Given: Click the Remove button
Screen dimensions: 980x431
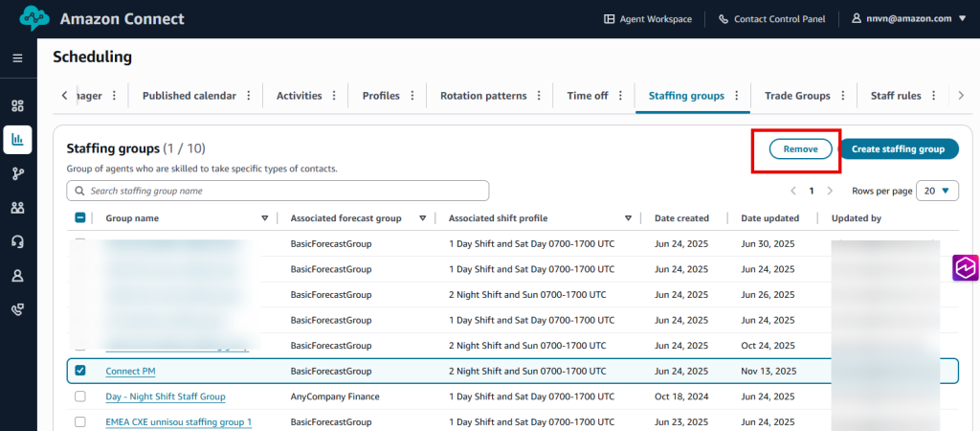Looking at the screenshot, I should click(x=800, y=149).
